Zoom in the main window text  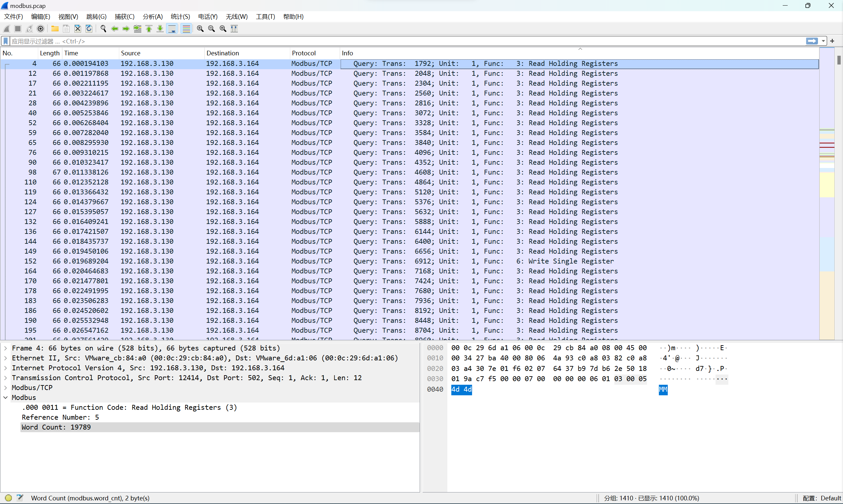[x=200, y=29]
